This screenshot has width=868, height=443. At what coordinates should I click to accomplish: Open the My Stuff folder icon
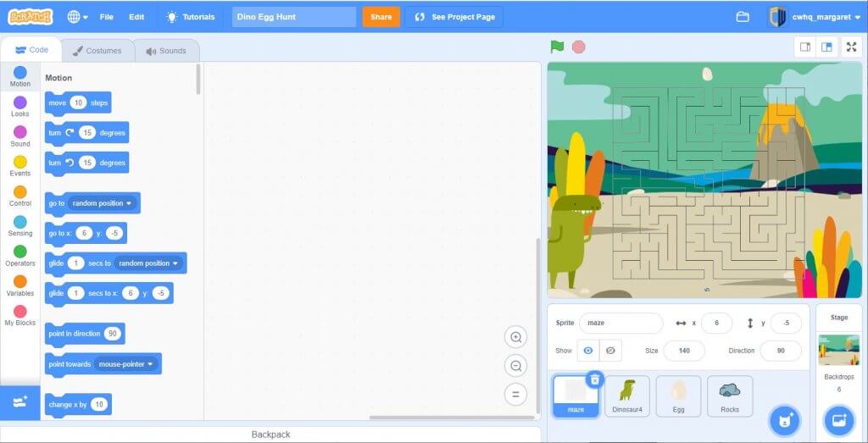(x=743, y=17)
